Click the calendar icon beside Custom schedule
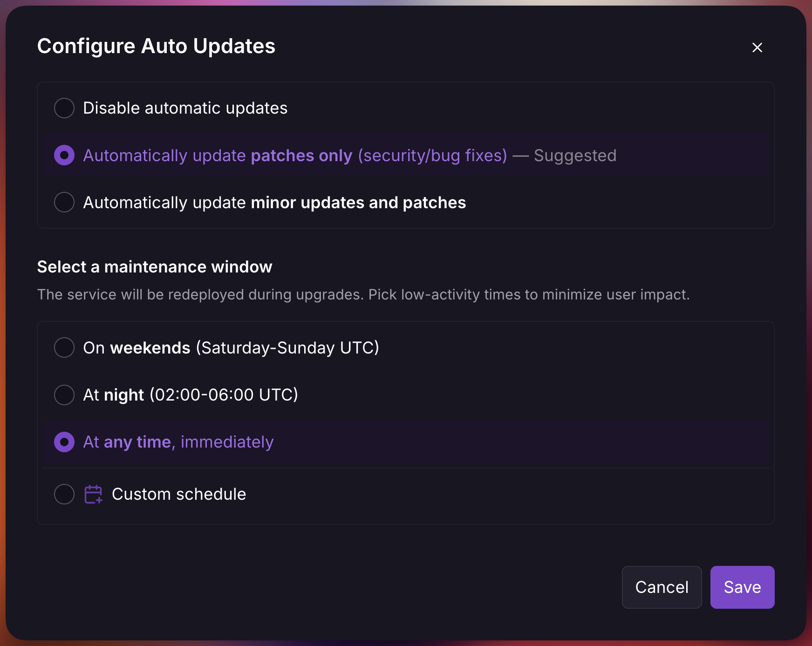812x646 pixels. coord(93,494)
